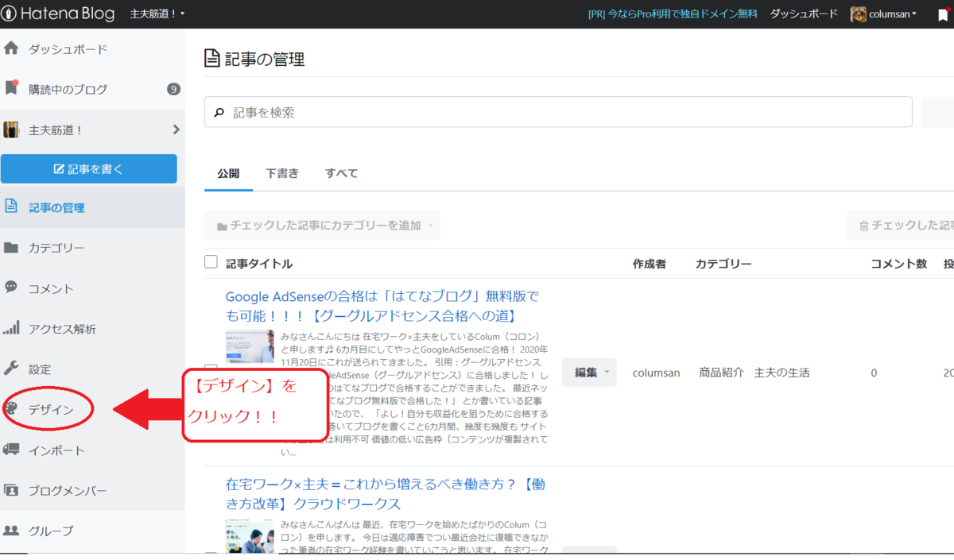Click the 記事を書く button
This screenshot has width=954, height=560.
[88, 169]
